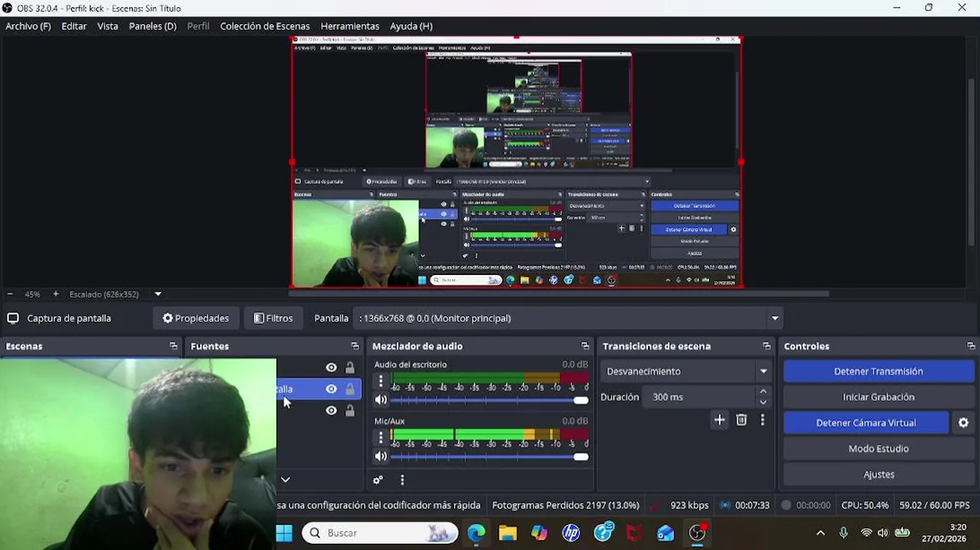This screenshot has height=550, width=980.
Task: Pop out the Fuentes dock panel
Action: click(x=355, y=346)
